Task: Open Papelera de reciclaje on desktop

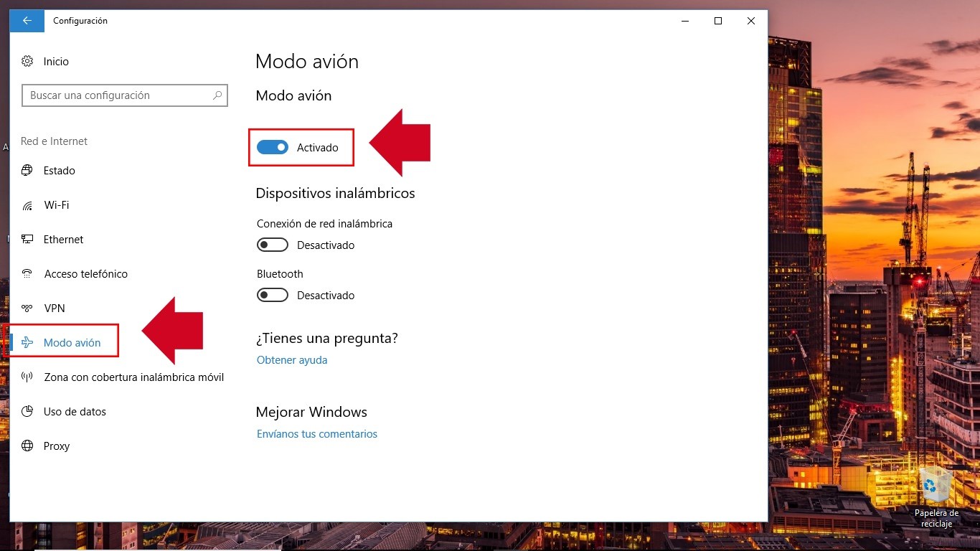Action: (936, 488)
